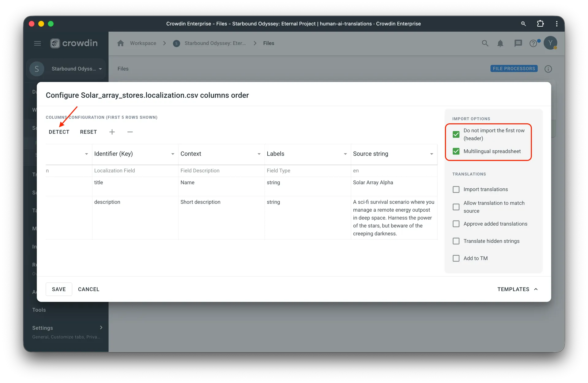588x383 pixels.
Task: Open search using the magnifier icon
Action: (485, 43)
